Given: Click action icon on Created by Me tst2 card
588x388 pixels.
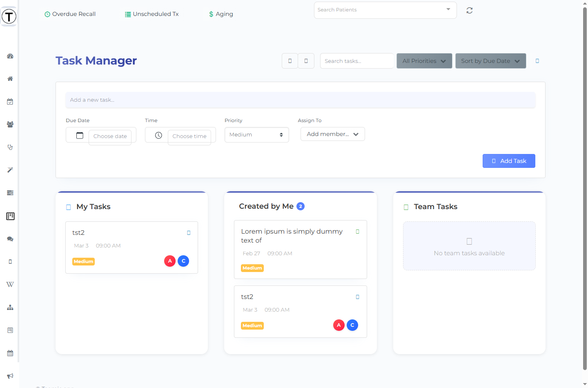Looking at the screenshot, I should coord(358,297).
